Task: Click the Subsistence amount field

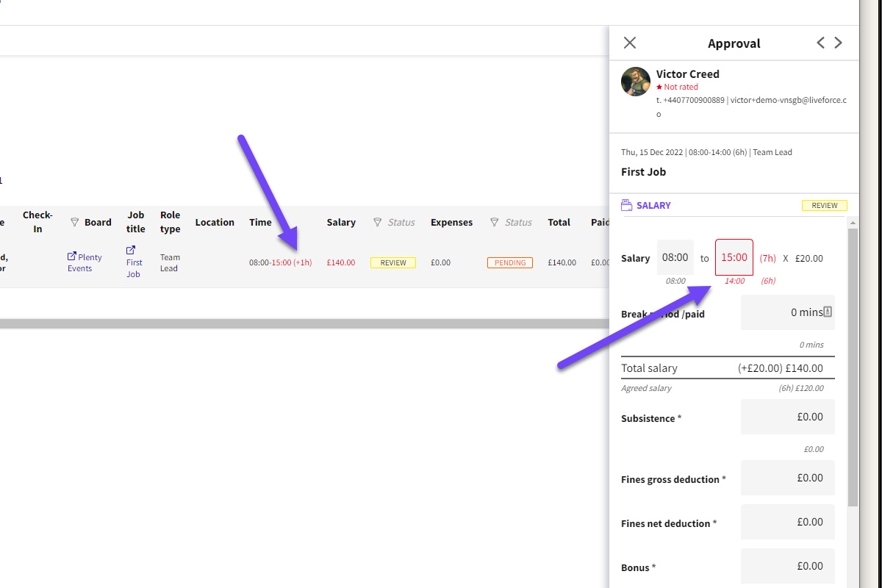Action: (787, 416)
